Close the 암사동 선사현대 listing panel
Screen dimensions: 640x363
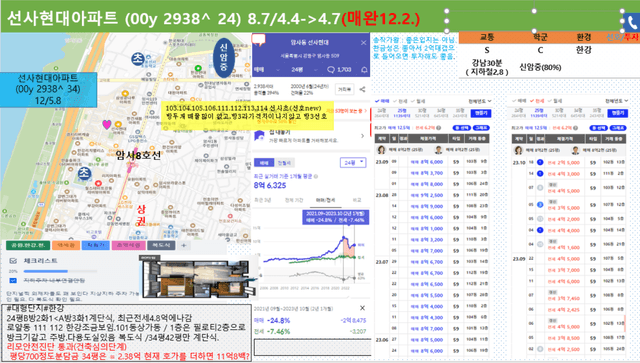click(363, 42)
